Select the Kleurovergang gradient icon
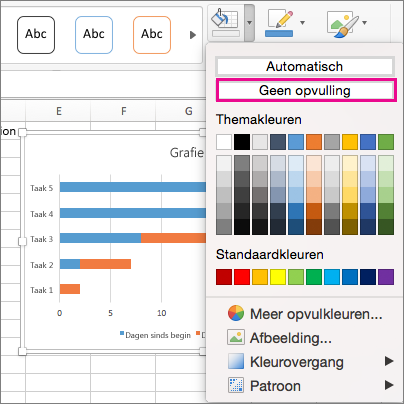This screenshot has width=404, height=404. [x=236, y=361]
